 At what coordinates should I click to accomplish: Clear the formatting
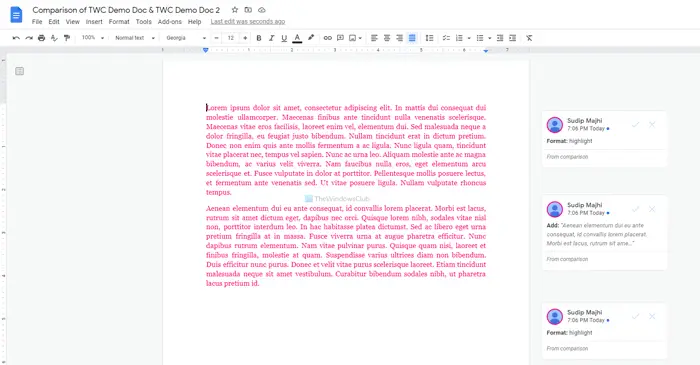pos(529,38)
